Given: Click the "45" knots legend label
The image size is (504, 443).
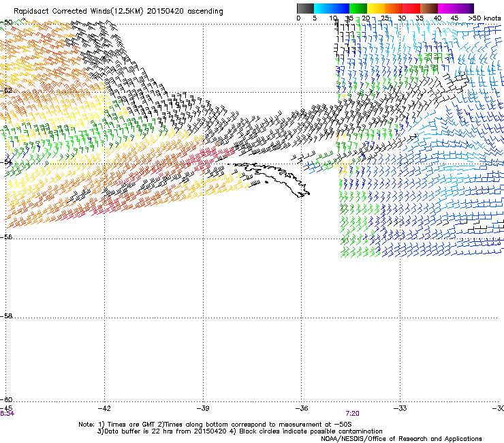Looking at the screenshot, I should [x=454, y=18].
